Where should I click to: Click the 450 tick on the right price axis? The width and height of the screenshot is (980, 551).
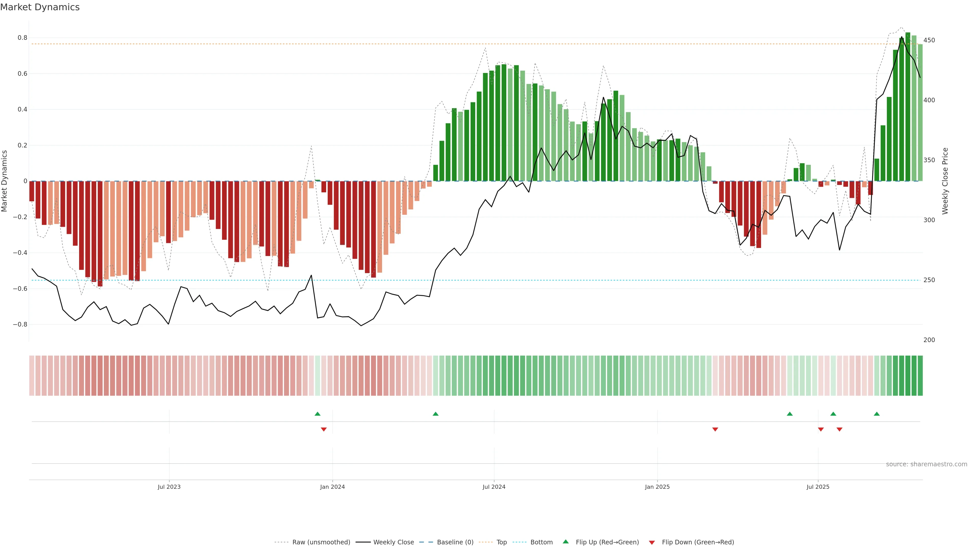(929, 40)
